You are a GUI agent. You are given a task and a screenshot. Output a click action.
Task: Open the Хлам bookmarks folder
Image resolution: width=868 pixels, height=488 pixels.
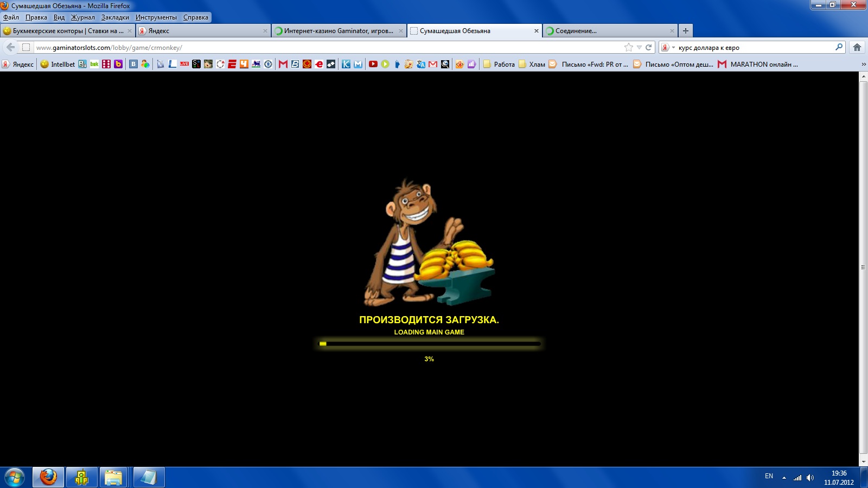point(532,64)
